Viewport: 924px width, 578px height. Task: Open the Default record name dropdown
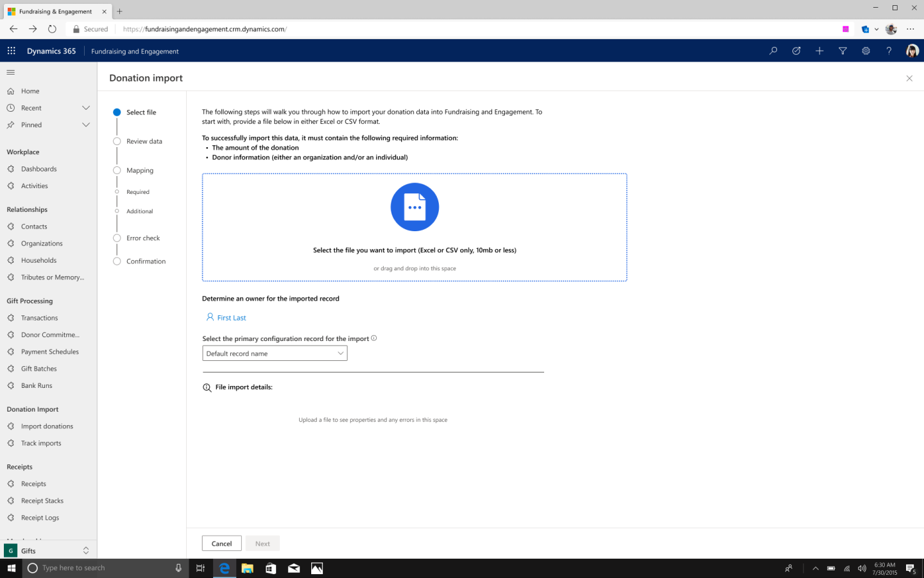pyautogui.click(x=275, y=353)
